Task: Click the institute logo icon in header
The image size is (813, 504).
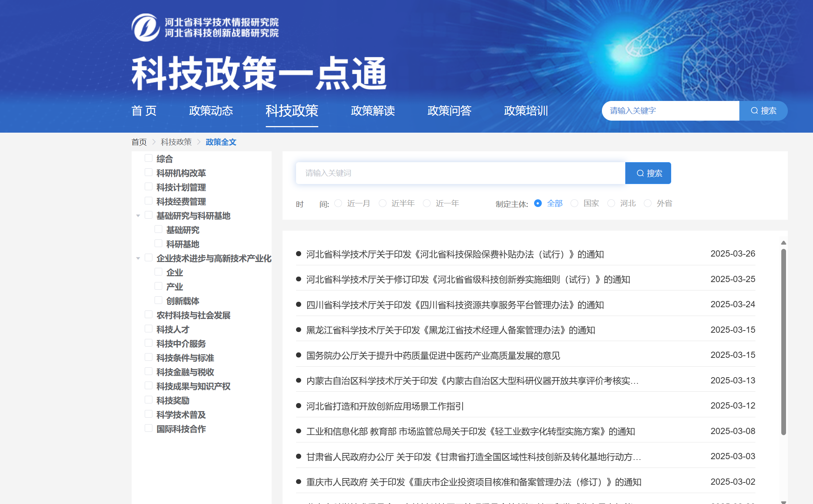Action: click(145, 28)
